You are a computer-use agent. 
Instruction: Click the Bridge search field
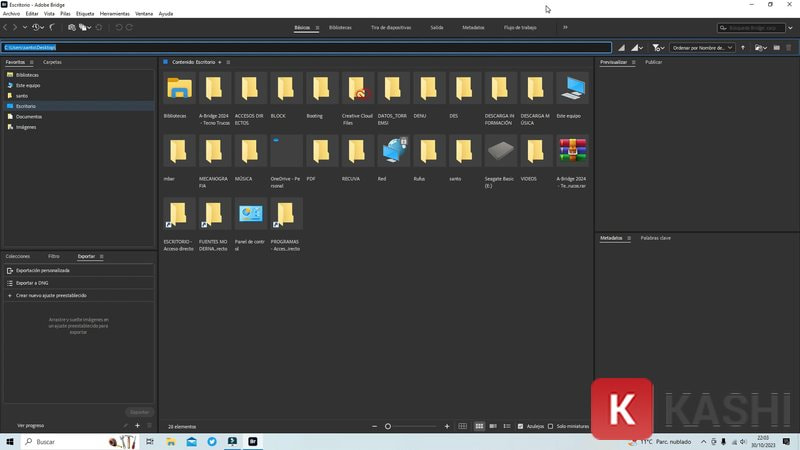click(752, 28)
